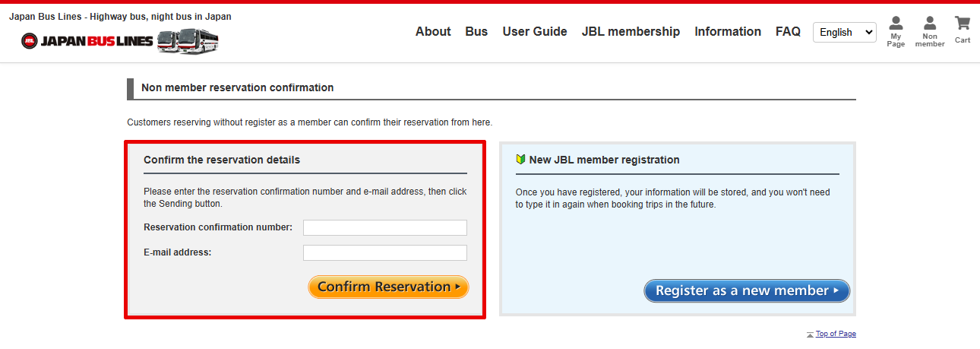The width and height of the screenshot is (980, 349).
Task: Click the green beginner mark icon
Action: pos(520,160)
